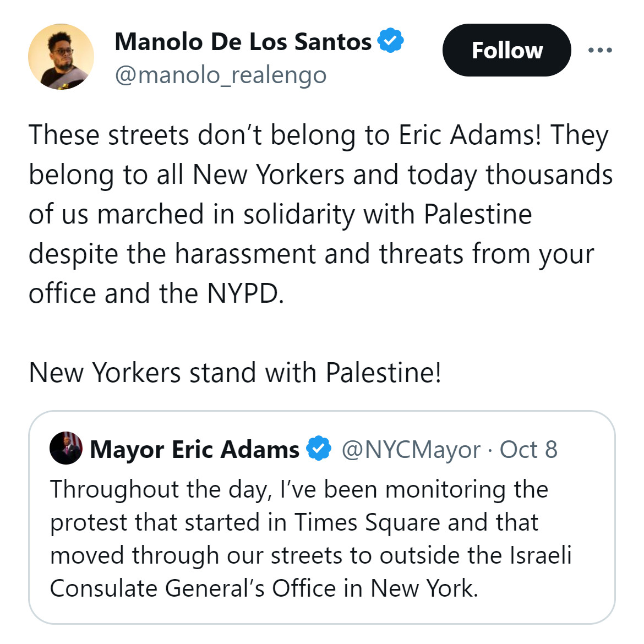644x644 pixels.
Task: Click the verified badge beside Mayor Eric Adams
Action: [319, 449]
